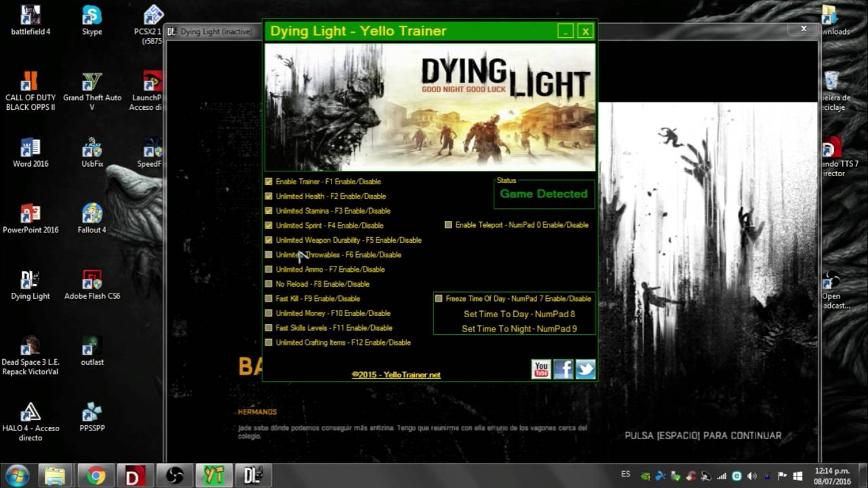
Task: Open battlefield 4 desktop shortcut
Action: point(31,20)
